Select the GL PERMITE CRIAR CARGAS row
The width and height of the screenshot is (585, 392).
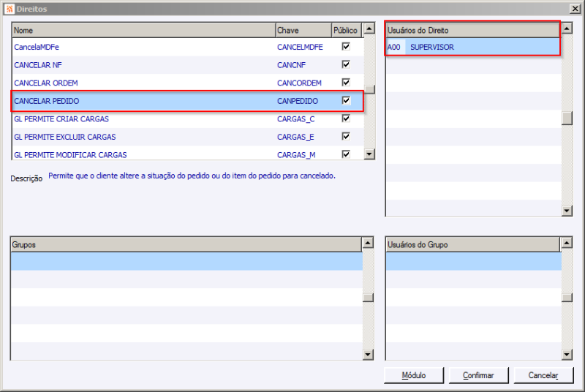click(x=188, y=119)
